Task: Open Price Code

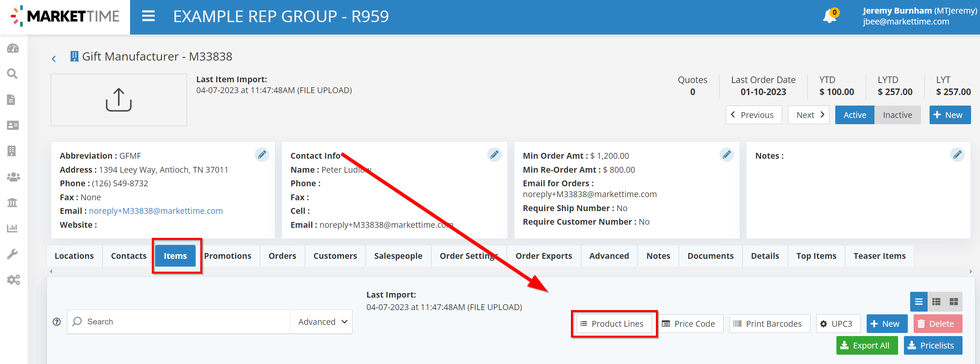Action: tap(690, 324)
